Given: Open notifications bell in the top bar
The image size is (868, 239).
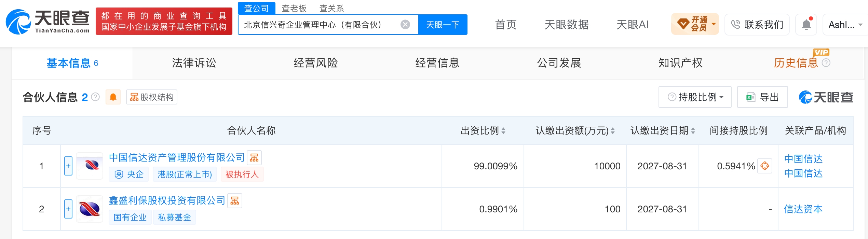Looking at the screenshot, I should (806, 25).
